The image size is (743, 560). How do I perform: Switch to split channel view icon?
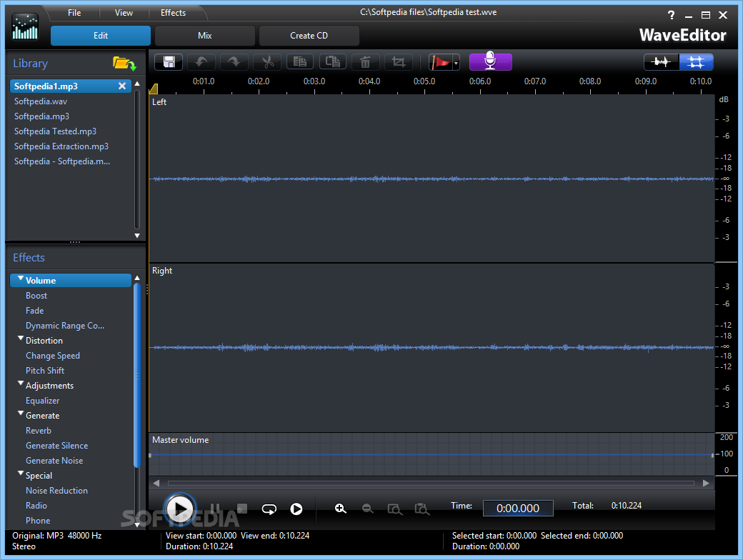696,62
